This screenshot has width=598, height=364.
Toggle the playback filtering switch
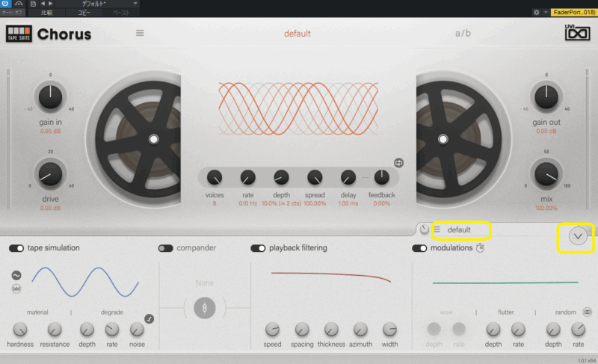(258, 248)
